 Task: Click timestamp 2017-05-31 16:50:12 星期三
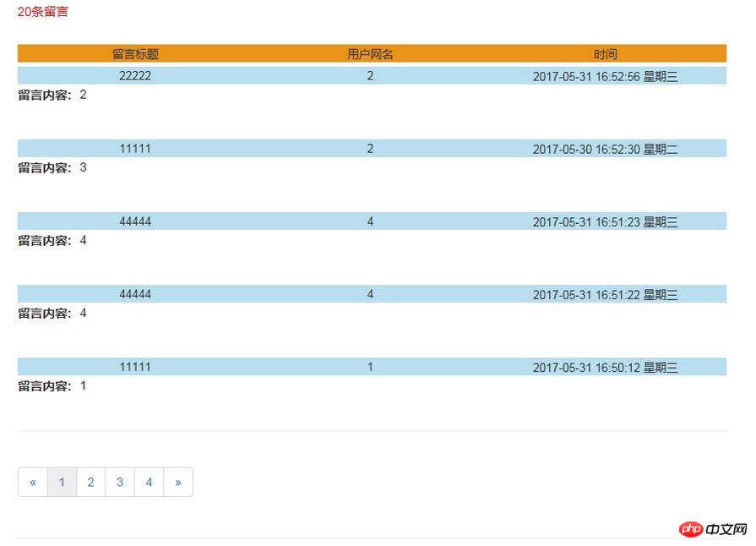[x=605, y=368]
